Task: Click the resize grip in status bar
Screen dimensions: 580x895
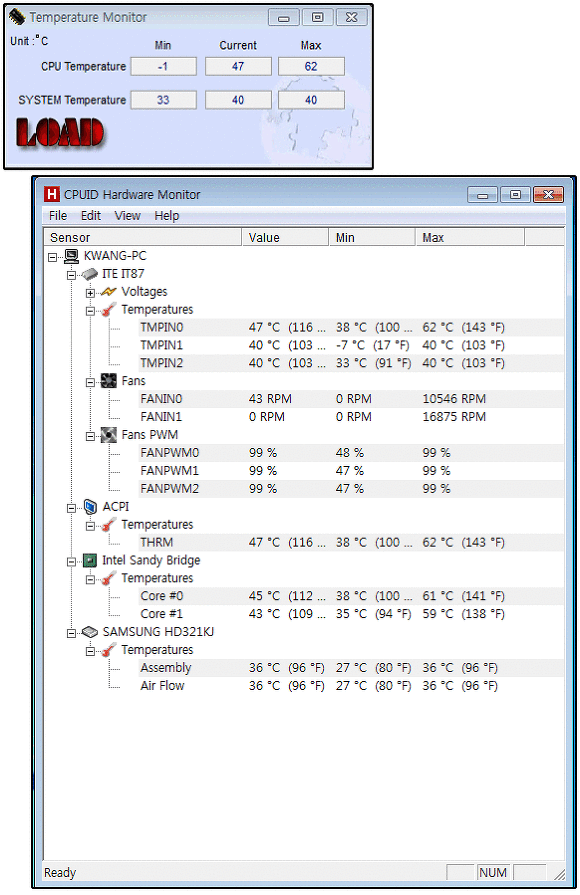Action: (559, 874)
